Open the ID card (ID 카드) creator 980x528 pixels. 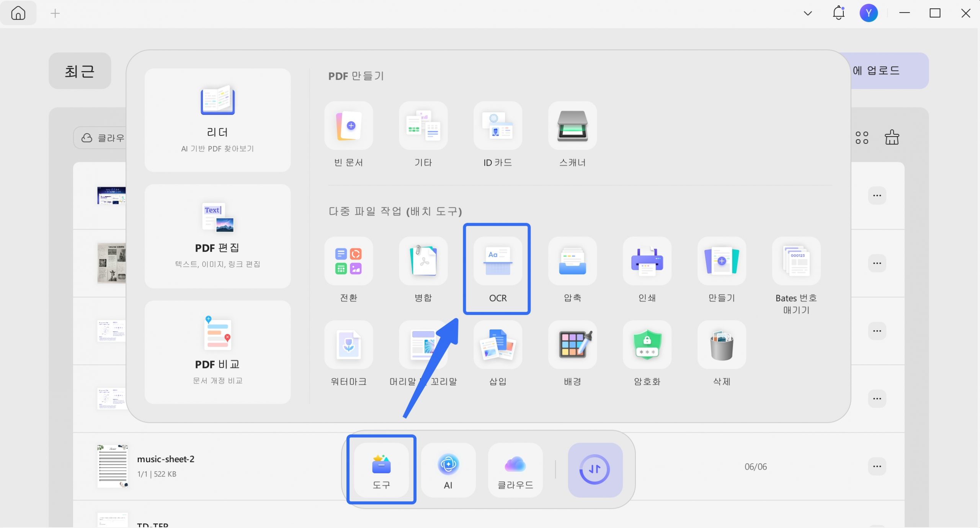(497, 126)
